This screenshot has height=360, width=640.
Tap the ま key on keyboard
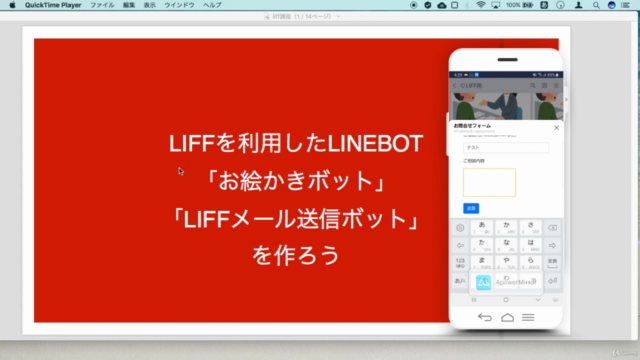482,263
